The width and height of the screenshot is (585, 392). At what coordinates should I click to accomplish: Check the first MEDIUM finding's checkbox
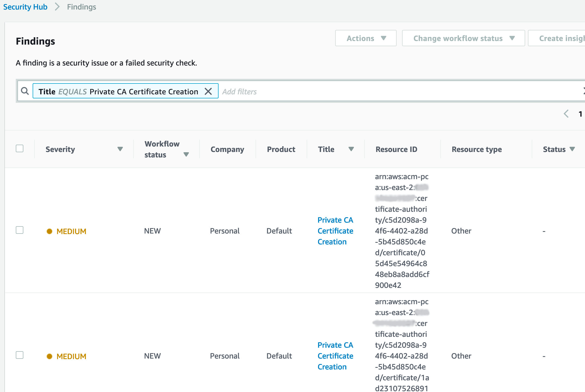click(x=19, y=230)
